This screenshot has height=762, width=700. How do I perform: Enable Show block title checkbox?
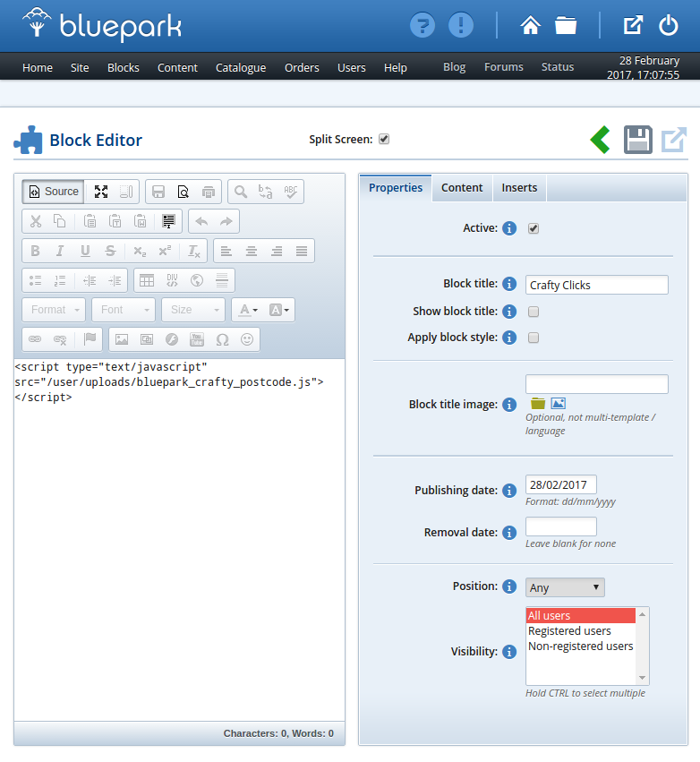(534, 312)
